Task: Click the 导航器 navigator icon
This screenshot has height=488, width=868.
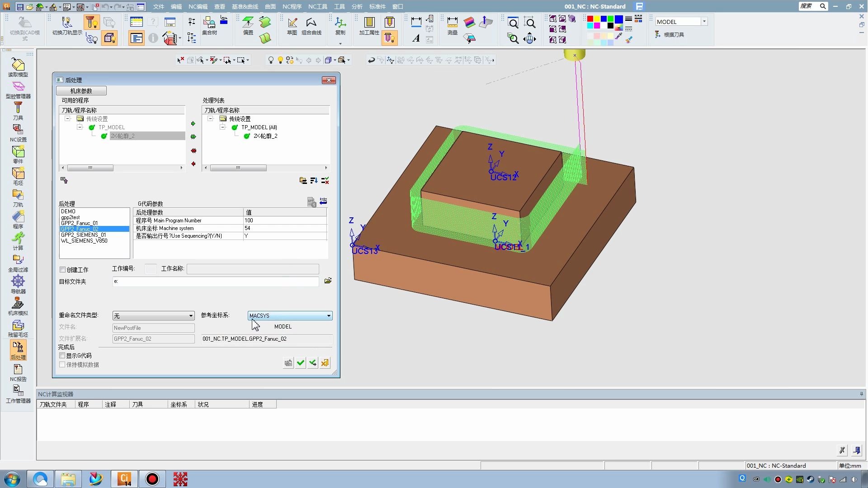Action: (x=18, y=284)
